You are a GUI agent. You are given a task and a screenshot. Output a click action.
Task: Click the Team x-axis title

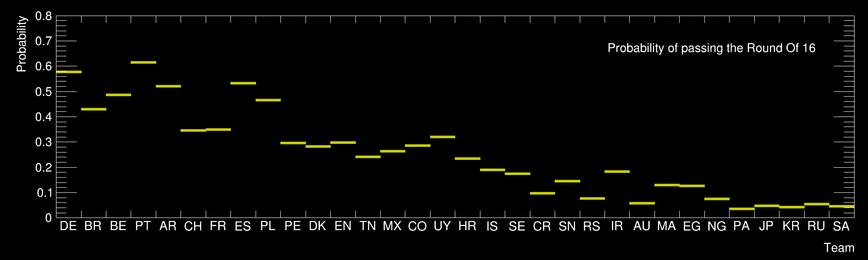tap(839, 248)
